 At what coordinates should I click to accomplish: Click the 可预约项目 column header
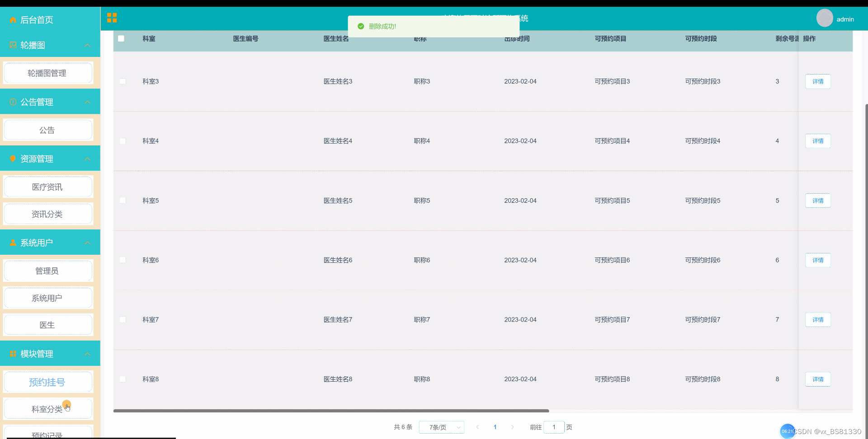click(610, 39)
